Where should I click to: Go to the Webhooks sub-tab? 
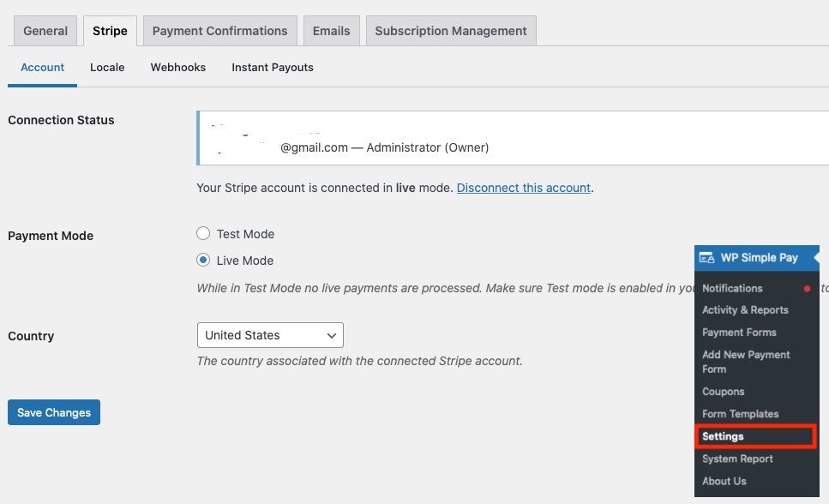pyautogui.click(x=178, y=68)
